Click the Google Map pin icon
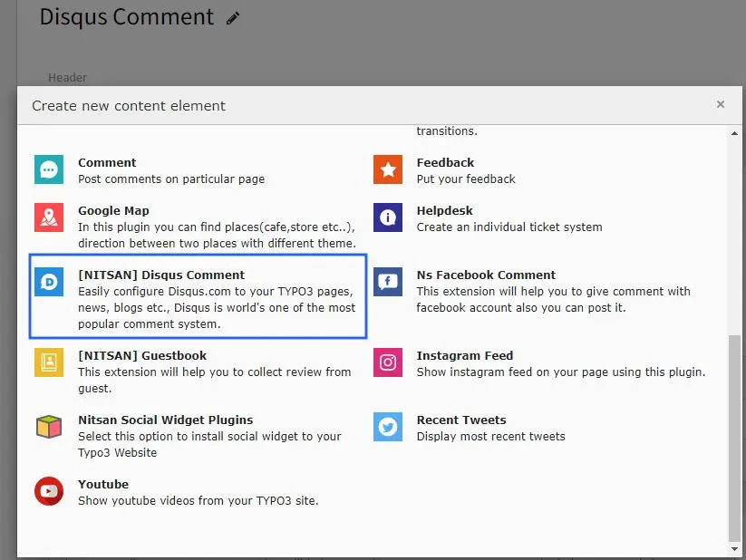 click(x=49, y=217)
